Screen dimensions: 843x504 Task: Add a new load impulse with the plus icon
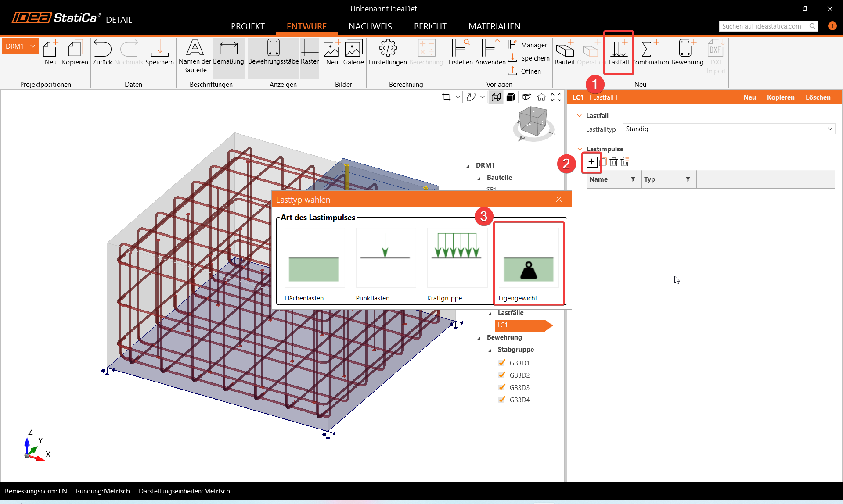pos(591,162)
